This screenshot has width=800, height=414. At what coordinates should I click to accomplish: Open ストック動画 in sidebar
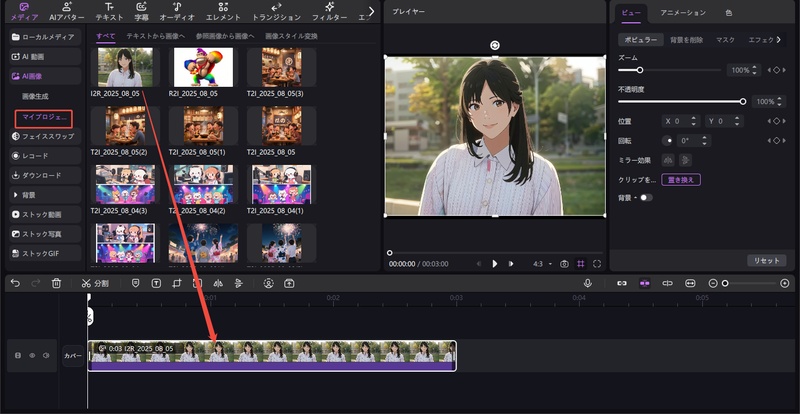click(x=45, y=214)
